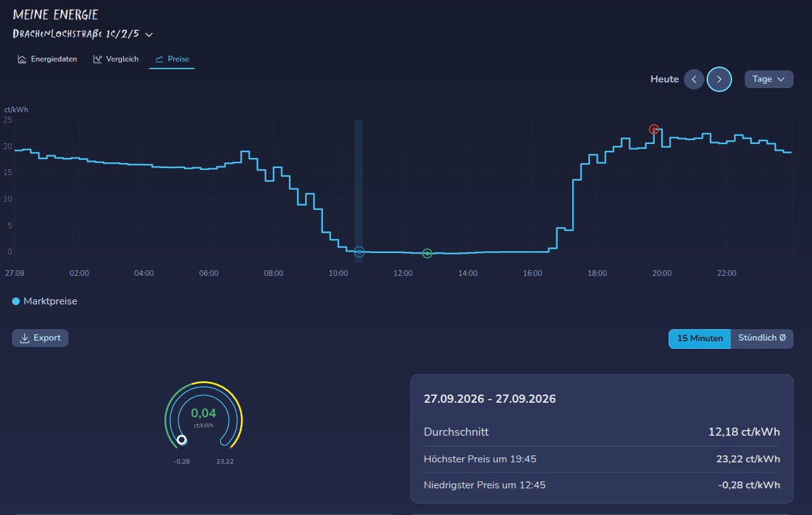This screenshot has height=515, width=812.
Task: Click the Export button
Action: click(40, 338)
